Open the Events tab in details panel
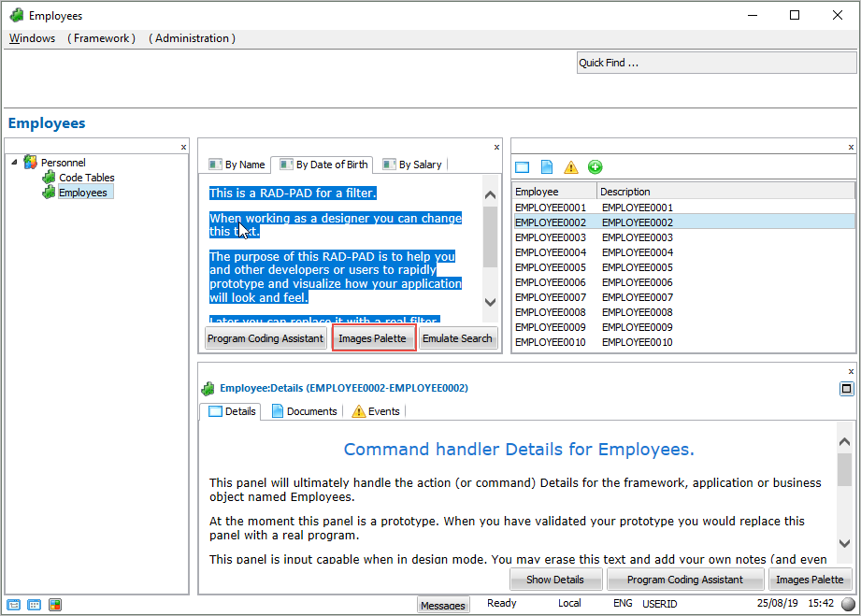861x616 pixels. [x=375, y=411]
